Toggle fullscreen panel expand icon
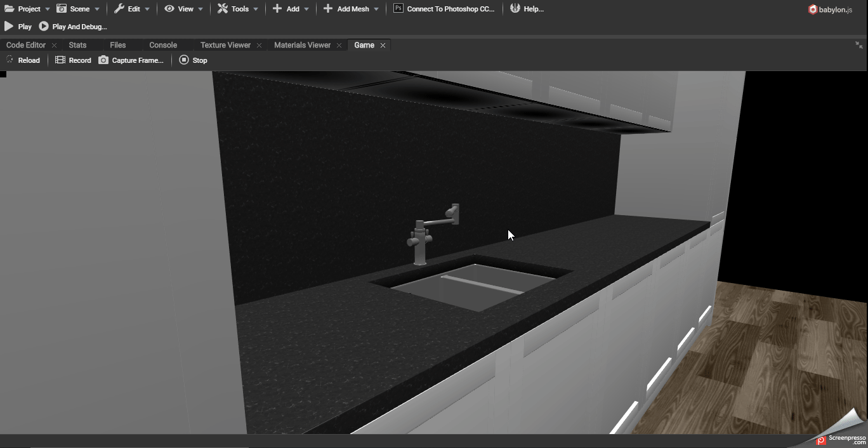The height and width of the screenshot is (448, 868). 858,45
